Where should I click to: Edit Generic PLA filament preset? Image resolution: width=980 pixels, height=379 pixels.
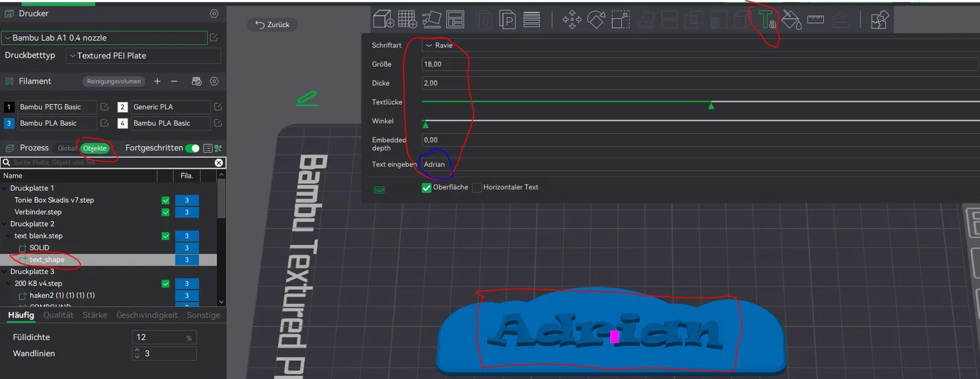217,107
